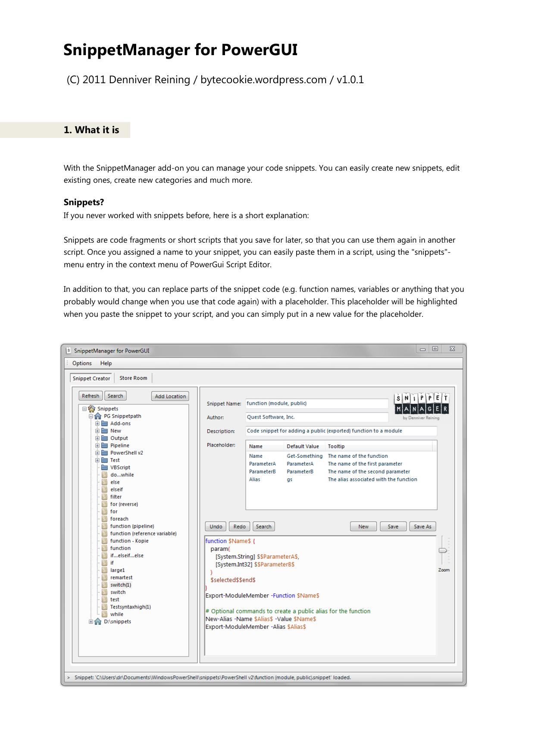This screenshot has height=756, width=535.
Task: Collapse the PG Snippetpath tree node
Action: (x=91, y=416)
